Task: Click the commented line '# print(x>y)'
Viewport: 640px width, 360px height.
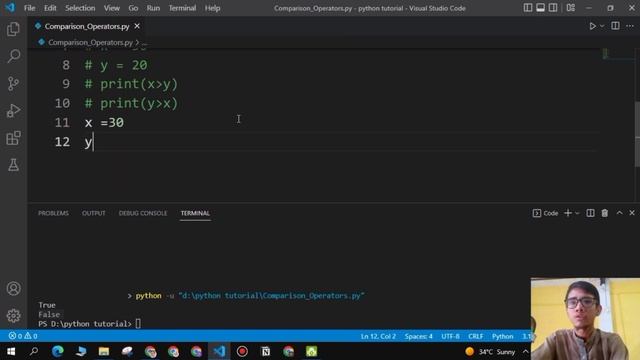Action: pos(131,84)
